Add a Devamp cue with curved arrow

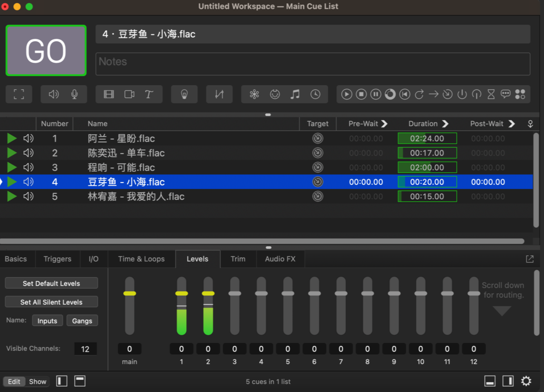point(419,94)
